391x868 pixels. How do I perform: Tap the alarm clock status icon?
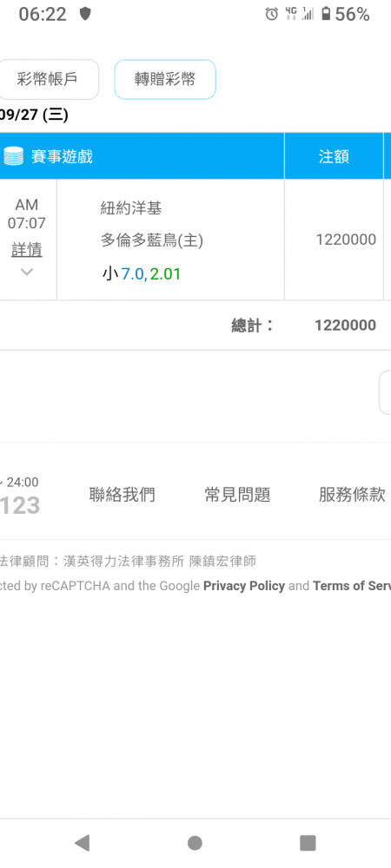tap(271, 15)
